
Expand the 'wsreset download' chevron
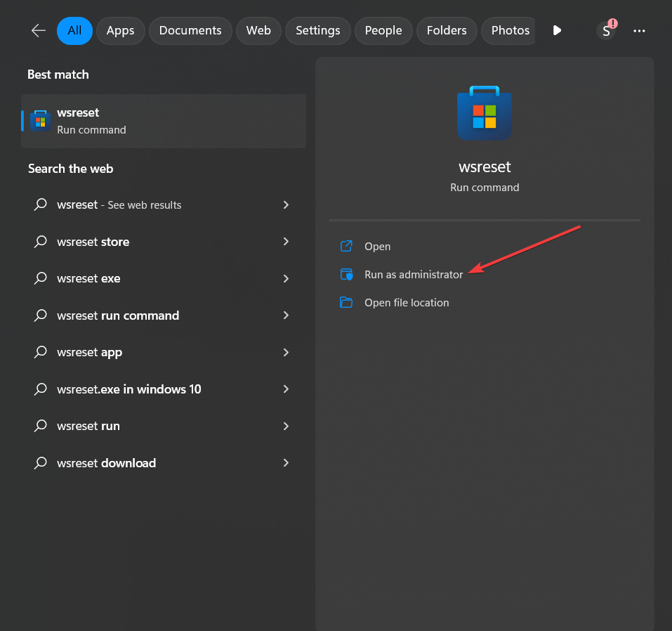286,463
